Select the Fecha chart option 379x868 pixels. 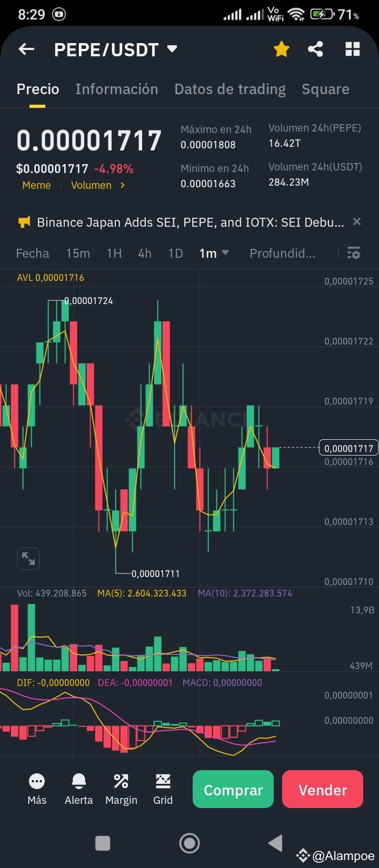pos(33,254)
